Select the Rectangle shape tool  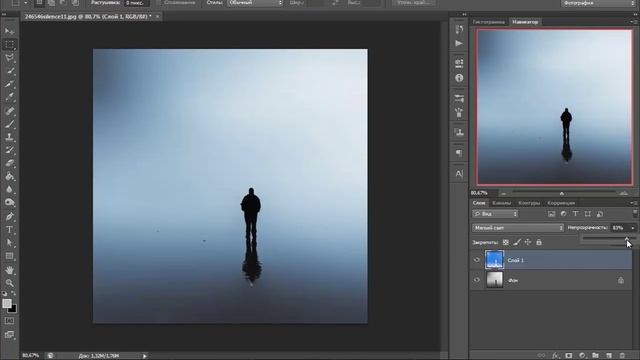(x=9, y=256)
